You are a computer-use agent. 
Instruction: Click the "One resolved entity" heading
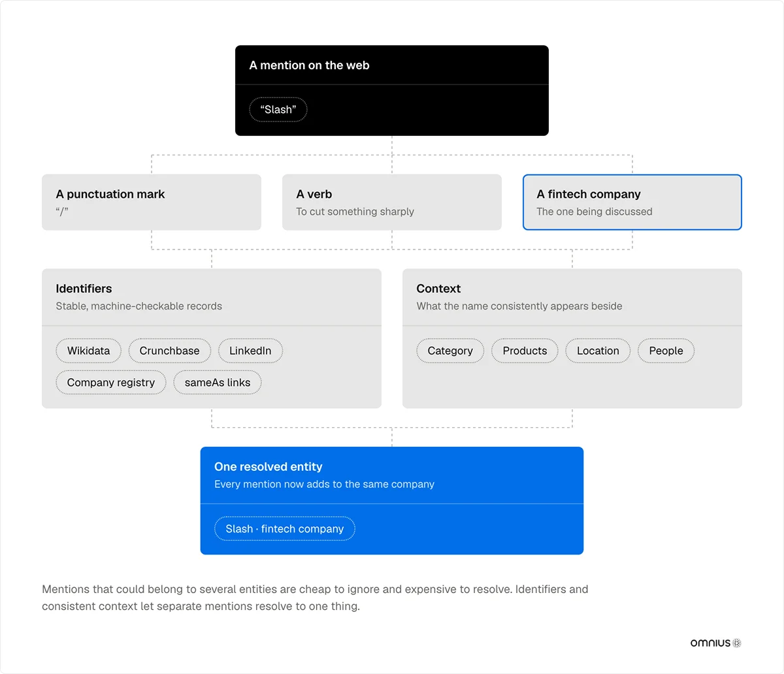[269, 467]
